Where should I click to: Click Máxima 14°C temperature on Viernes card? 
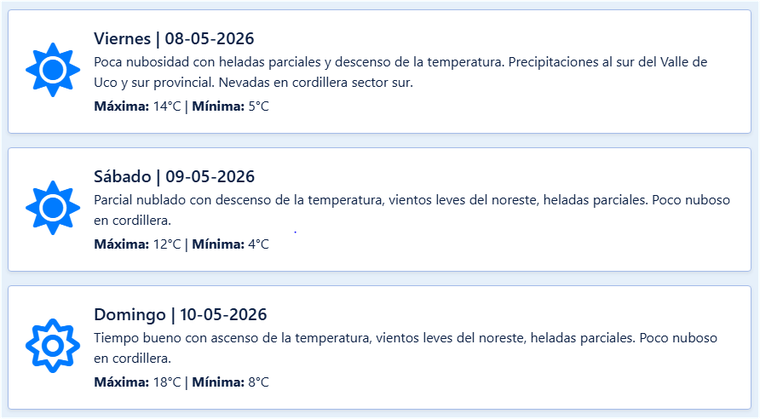(137, 106)
